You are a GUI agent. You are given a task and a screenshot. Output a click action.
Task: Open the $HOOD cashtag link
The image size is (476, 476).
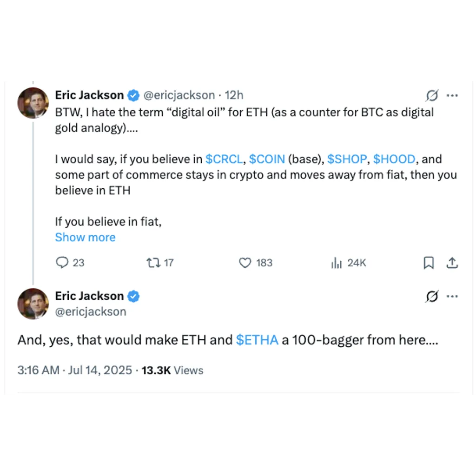(x=394, y=159)
